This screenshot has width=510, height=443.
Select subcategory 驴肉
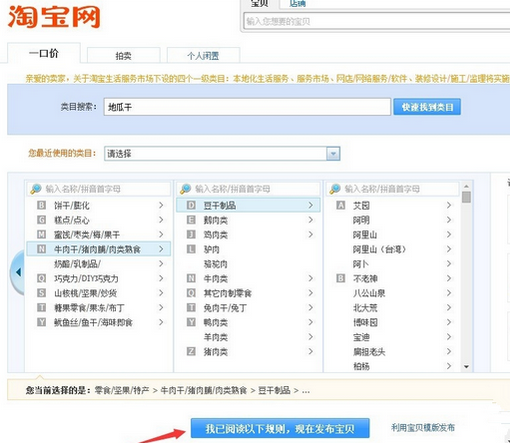(x=248, y=249)
